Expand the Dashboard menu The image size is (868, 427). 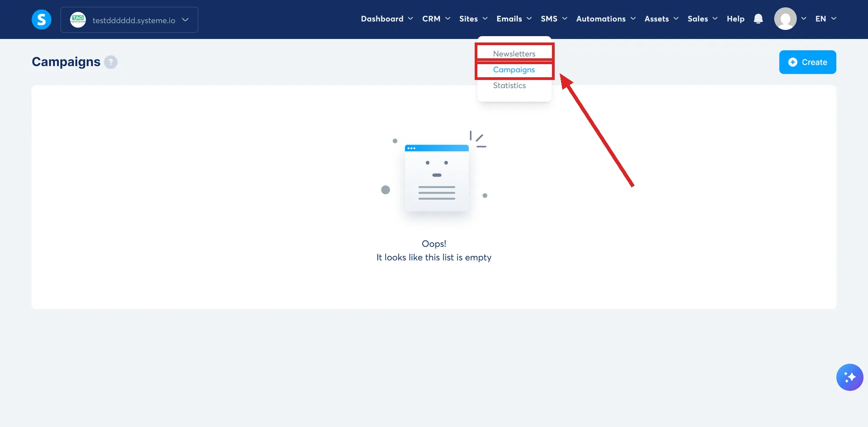[387, 19]
